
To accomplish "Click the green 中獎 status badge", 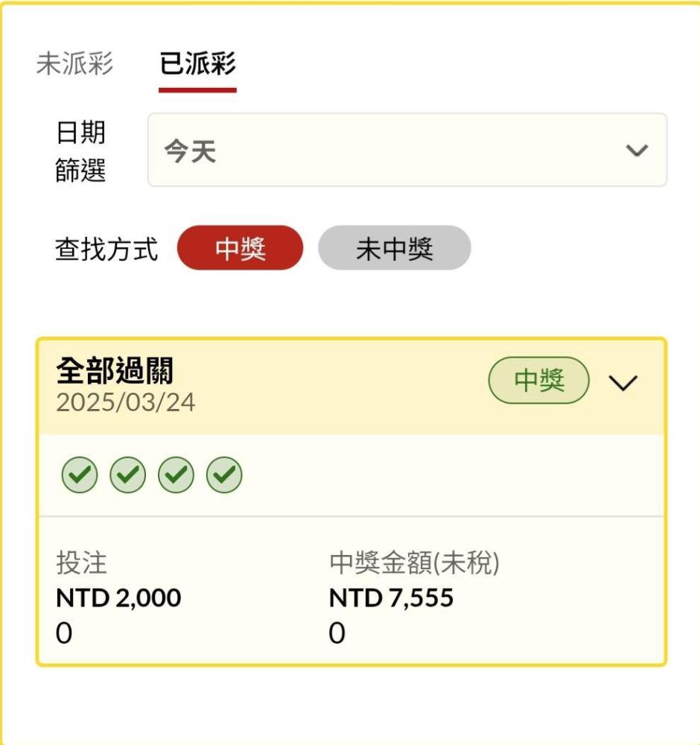I will (538, 381).
